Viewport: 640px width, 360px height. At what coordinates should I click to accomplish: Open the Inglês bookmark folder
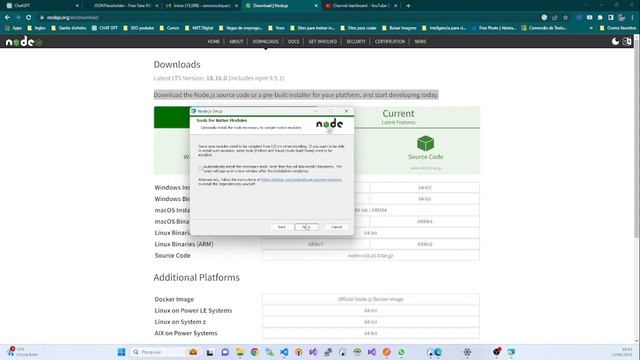tap(36, 28)
